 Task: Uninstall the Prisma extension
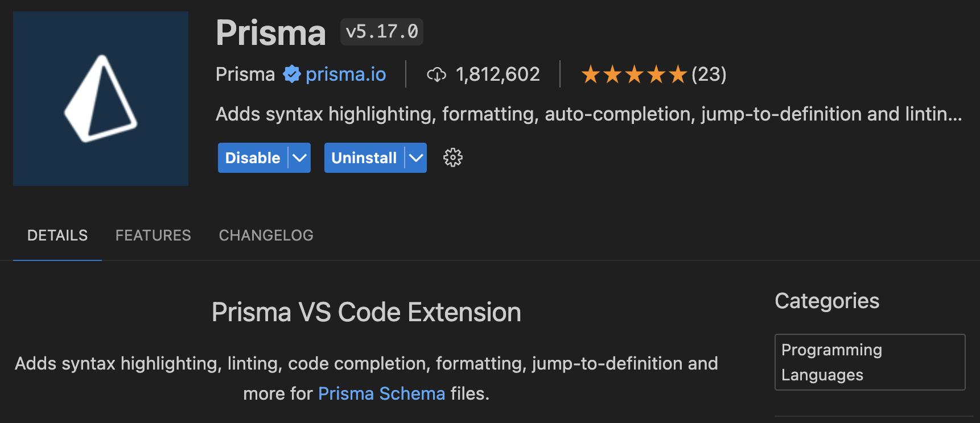(363, 157)
